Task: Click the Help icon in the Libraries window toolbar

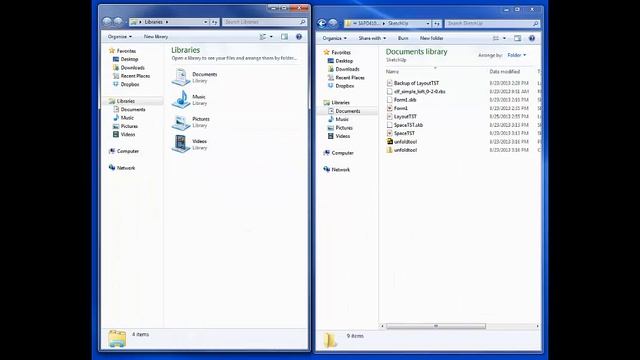Action: coord(299,37)
